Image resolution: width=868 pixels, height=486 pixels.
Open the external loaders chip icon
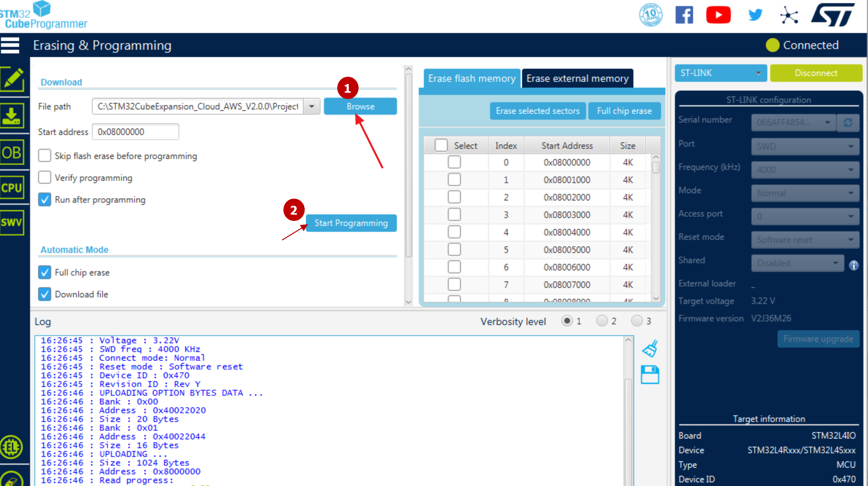tap(12, 447)
